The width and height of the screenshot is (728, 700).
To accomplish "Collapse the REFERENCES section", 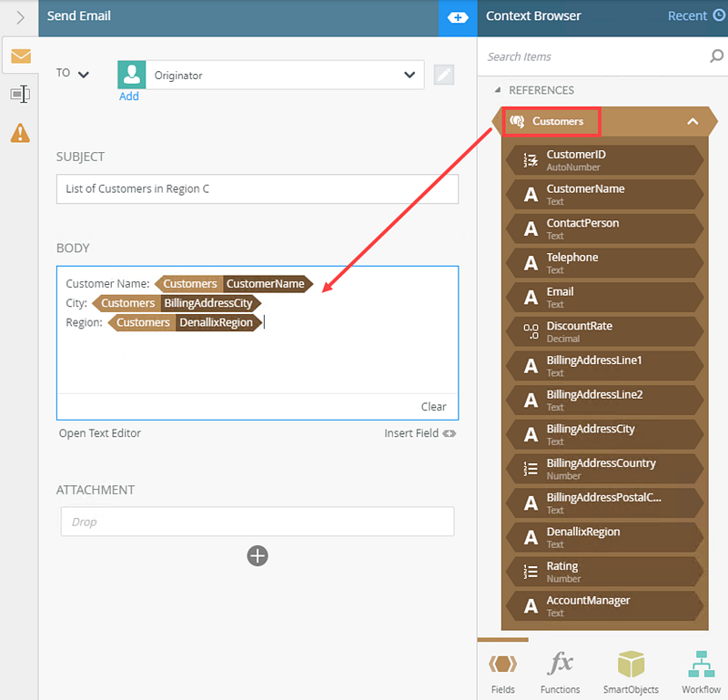I will 498,90.
